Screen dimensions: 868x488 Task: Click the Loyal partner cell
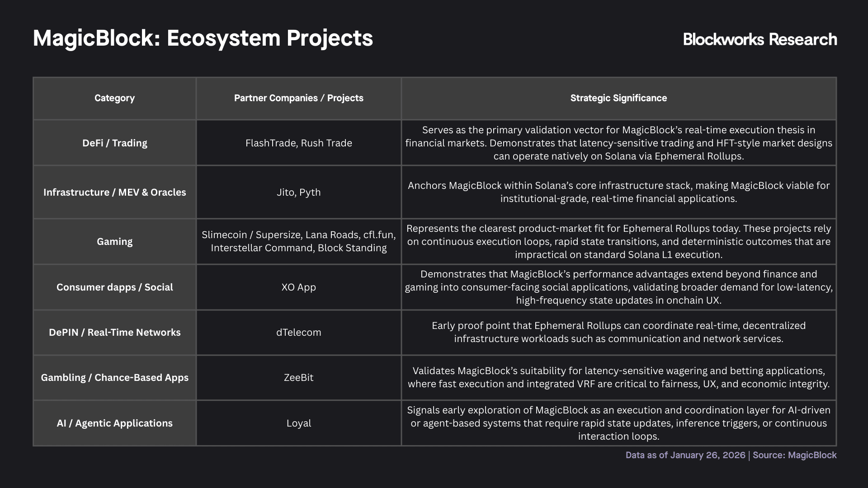point(299,423)
